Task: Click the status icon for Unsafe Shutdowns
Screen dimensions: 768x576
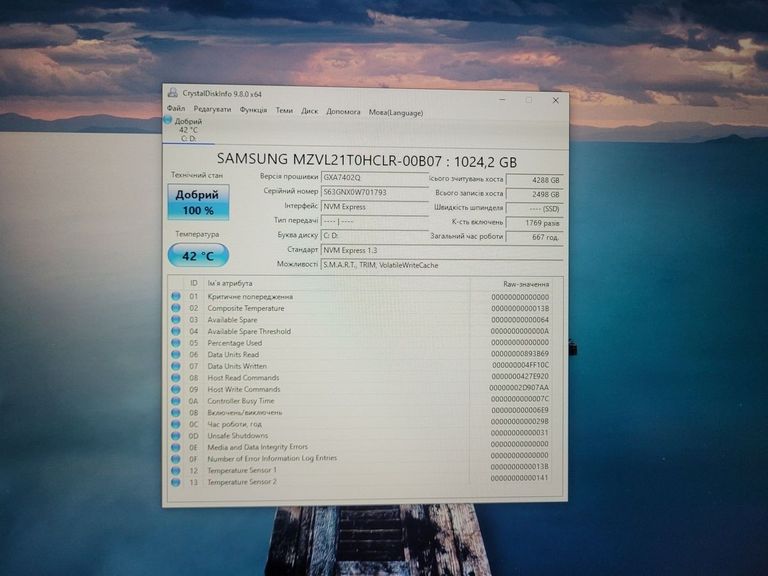Action: (x=176, y=436)
